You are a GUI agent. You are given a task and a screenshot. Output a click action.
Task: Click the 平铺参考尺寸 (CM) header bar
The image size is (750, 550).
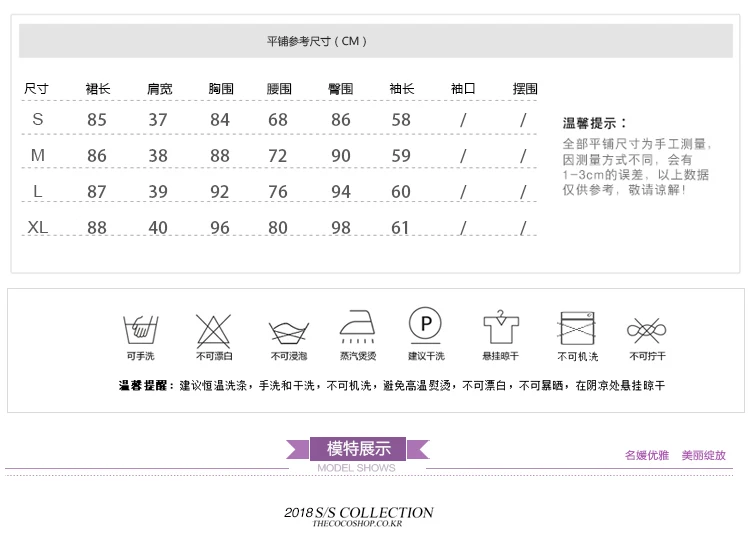[375, 41]
